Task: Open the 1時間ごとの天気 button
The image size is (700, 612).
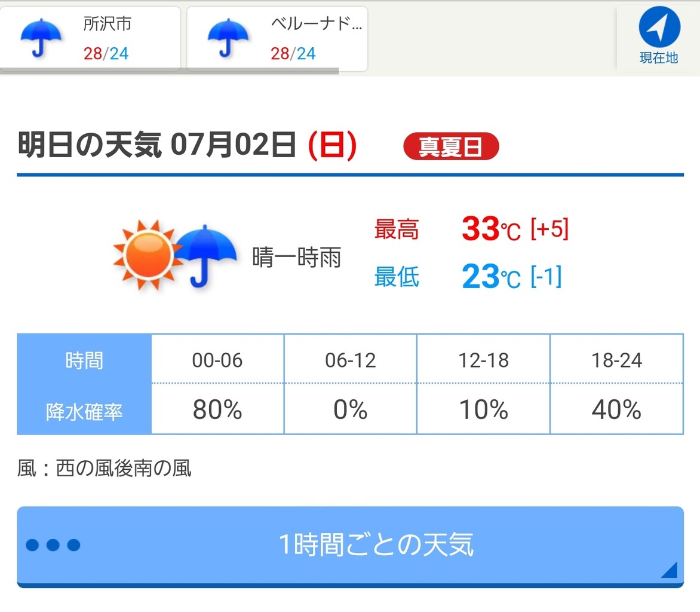Action: [351, 547]
